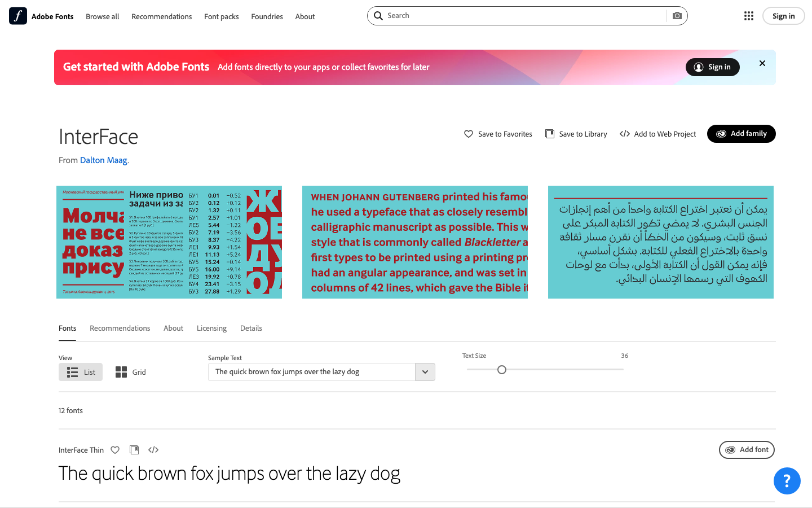
Task: Save InterFace family to Favorites
Action: (x=498, y=134)
